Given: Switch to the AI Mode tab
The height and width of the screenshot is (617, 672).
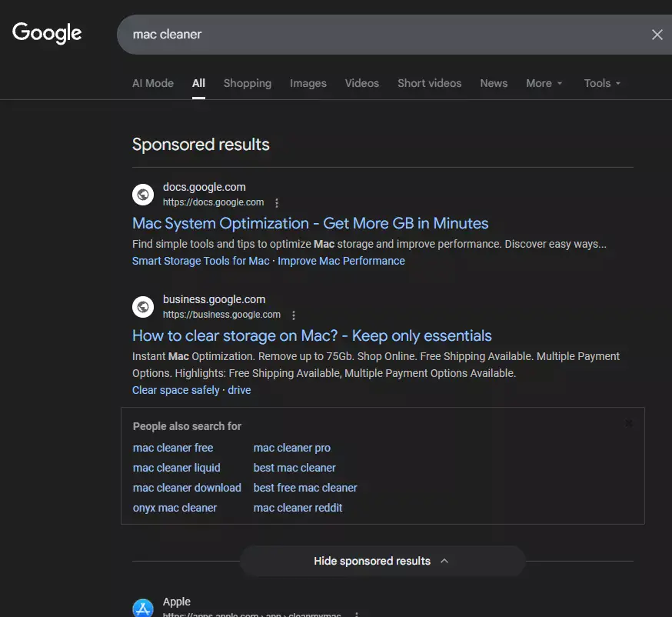Looking at the screenshot, I should pos(153,83).
